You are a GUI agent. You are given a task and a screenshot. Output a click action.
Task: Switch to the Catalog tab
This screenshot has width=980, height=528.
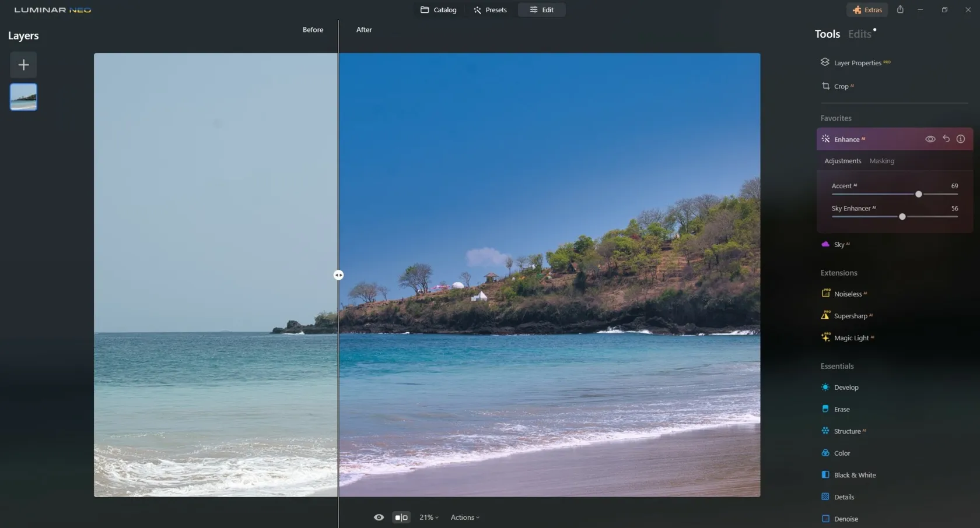click(439, 10)
